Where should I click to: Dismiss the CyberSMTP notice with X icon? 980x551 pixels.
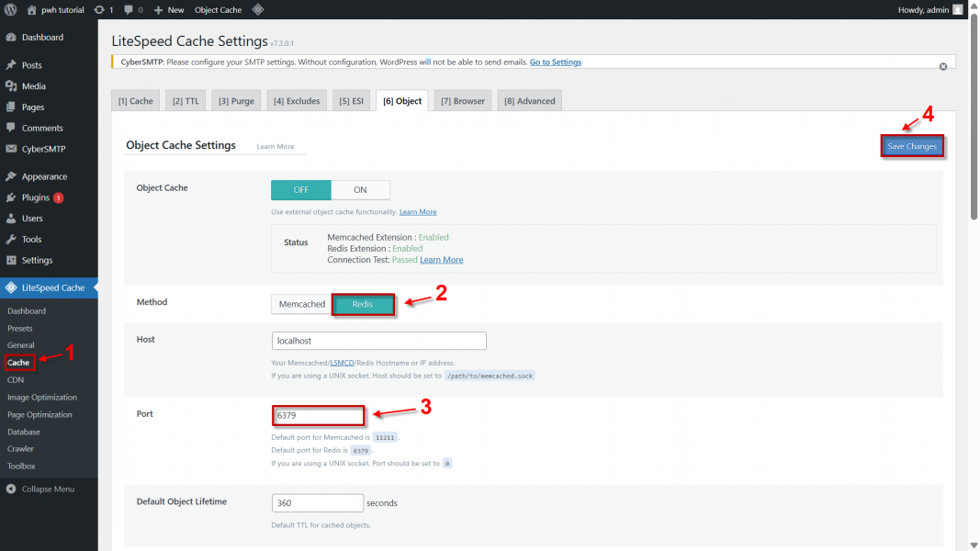(943, 66)
